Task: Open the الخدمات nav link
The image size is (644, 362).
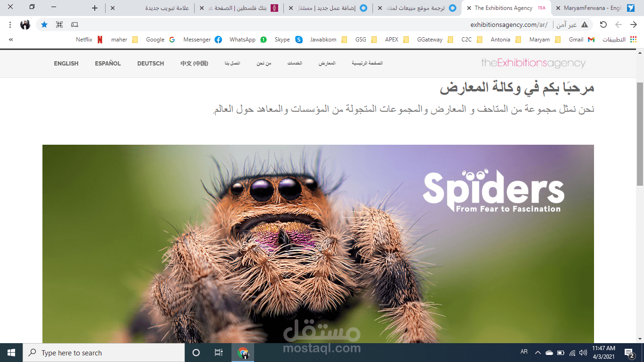Action: point(295,63)
